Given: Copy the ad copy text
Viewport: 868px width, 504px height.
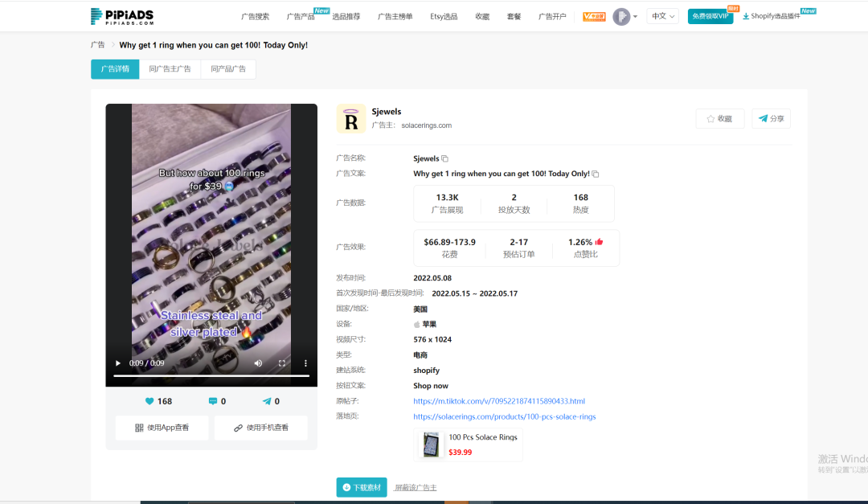Looking at the screenshot, I should [596, 174].
